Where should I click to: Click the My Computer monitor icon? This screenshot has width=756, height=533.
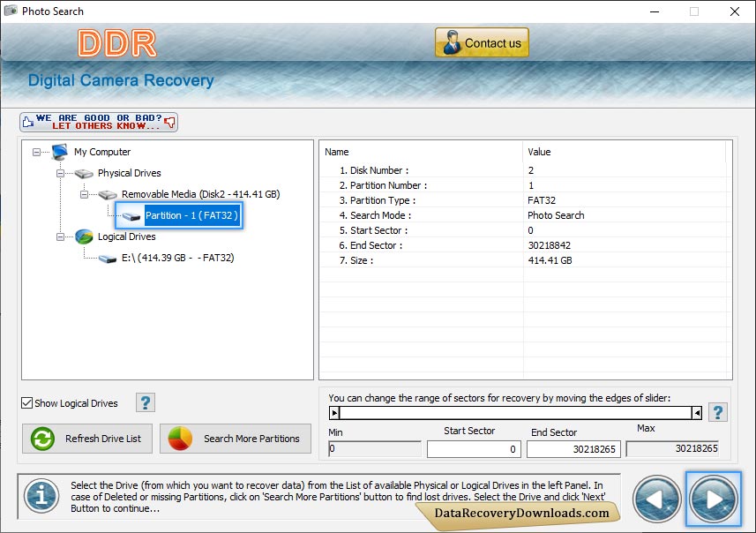[60, 152]
